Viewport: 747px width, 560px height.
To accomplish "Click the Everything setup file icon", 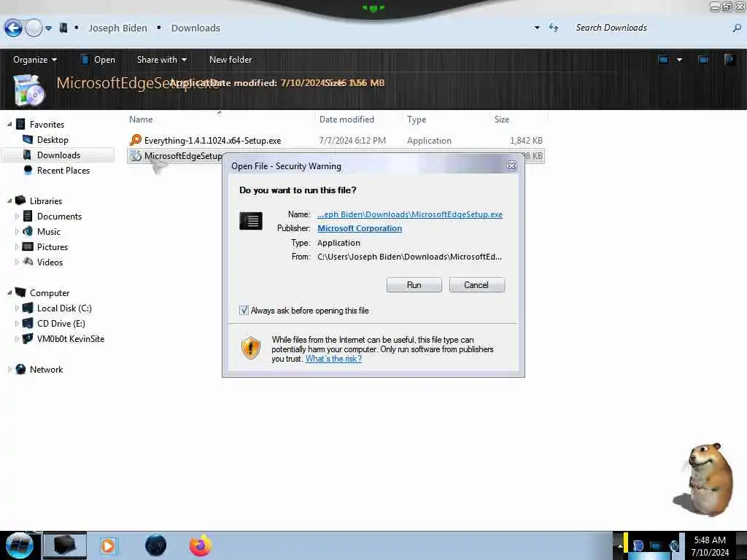I will (x=136, y=140).
